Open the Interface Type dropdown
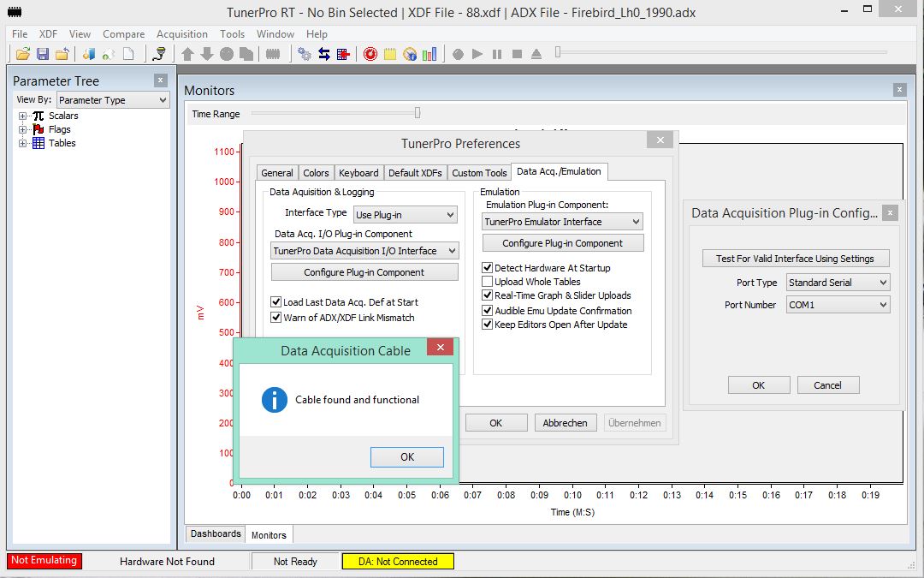The height and width of the screenshot is (578, 924). tap(405, 215)
